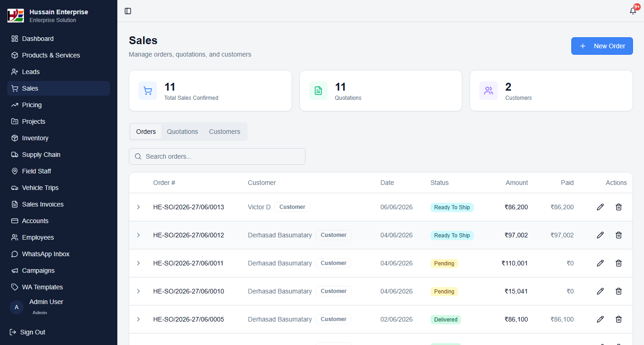Open WhatsApp Inbox
644x345 pixels.
pyautogui.click(x=58, y=254)
